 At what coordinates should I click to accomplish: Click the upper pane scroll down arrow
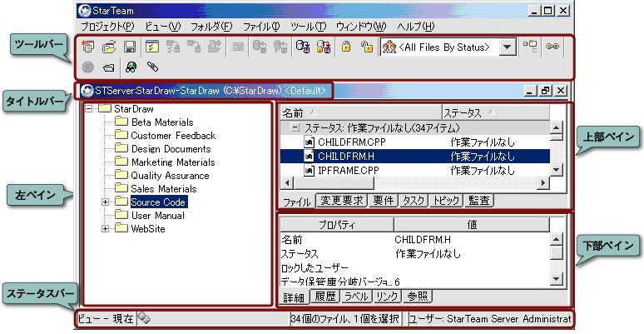pyautogui.click(x=556, y=169)
